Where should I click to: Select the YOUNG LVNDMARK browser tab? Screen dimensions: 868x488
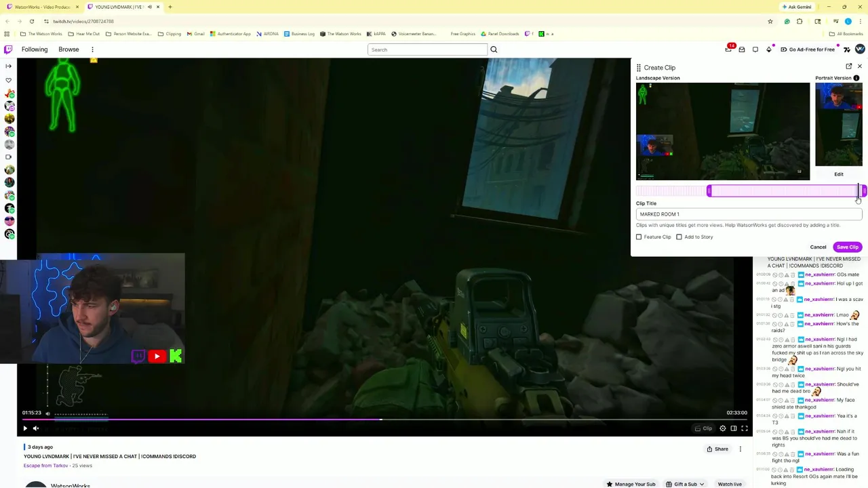point(122,7)
